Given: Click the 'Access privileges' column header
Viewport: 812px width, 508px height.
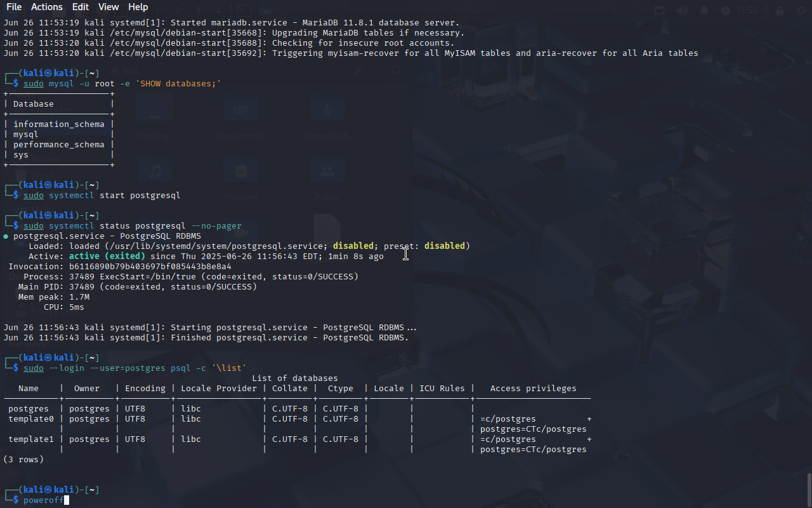Looking at the screenshot, I should (x=534, y=389).
